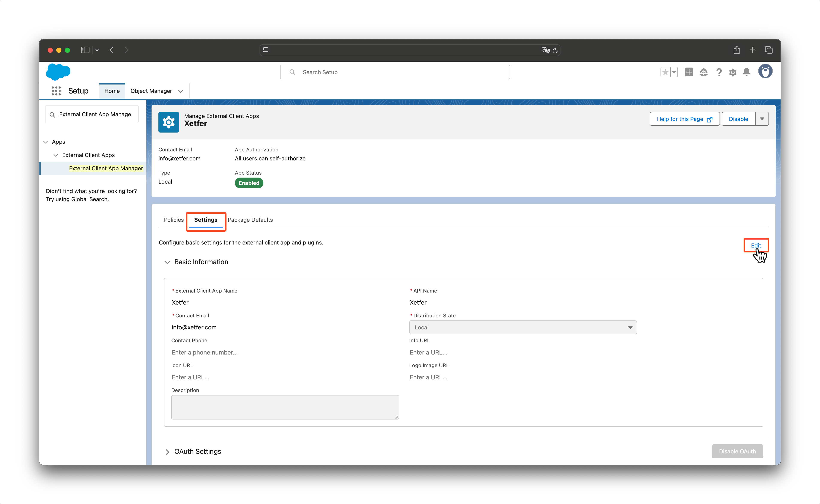Screen dimensions: 820x504
Task: Open the App Launcher dots grid
Action: (56, 91)
